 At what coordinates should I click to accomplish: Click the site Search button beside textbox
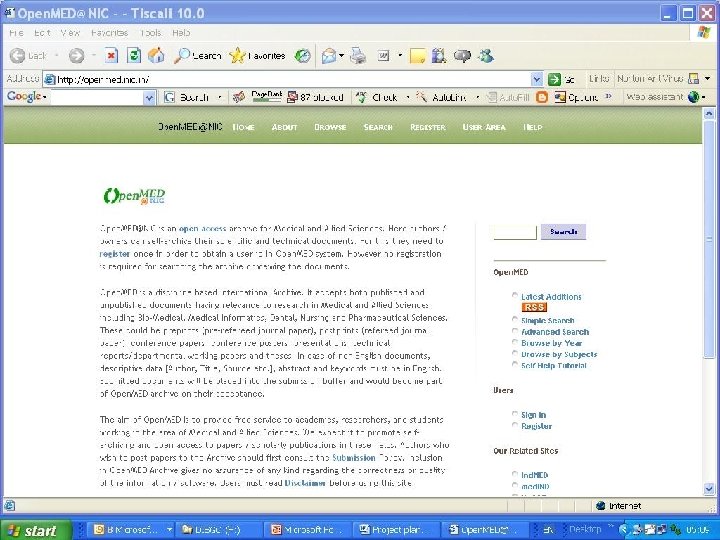[563, 232]
